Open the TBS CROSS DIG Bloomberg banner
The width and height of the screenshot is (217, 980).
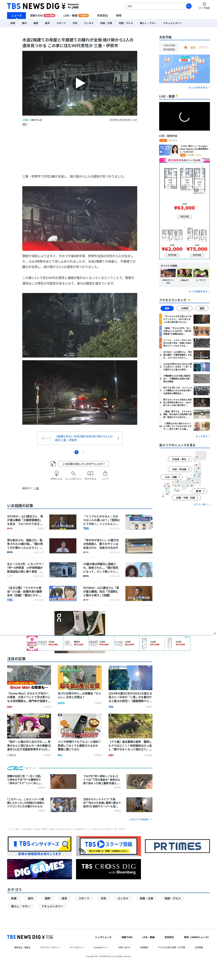[x=108, y=870]
